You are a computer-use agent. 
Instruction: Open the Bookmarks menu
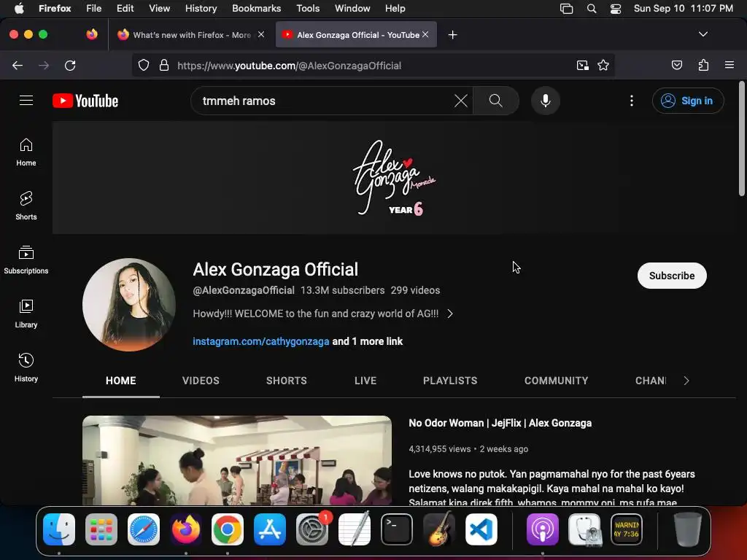[256, 9]
